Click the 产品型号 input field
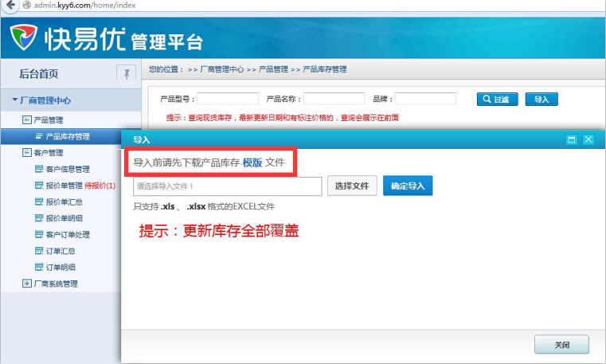Viewport: 606px width, 364px height. click(228, 99)
